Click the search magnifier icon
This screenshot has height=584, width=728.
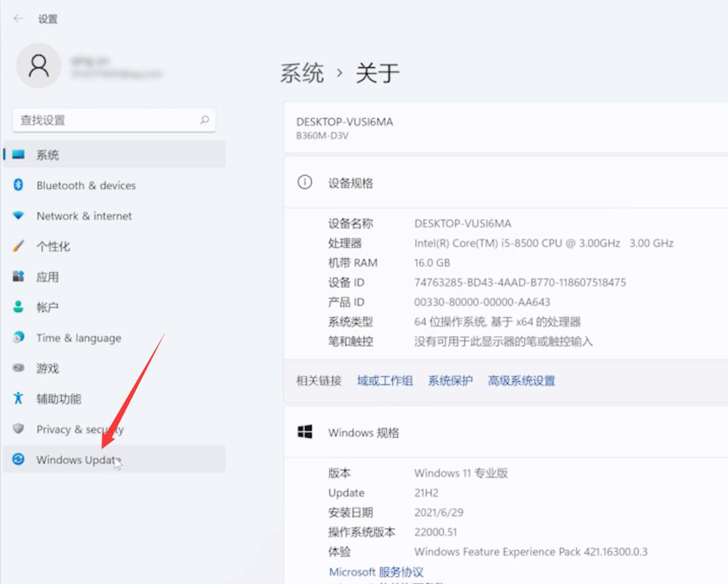point(205,120)
